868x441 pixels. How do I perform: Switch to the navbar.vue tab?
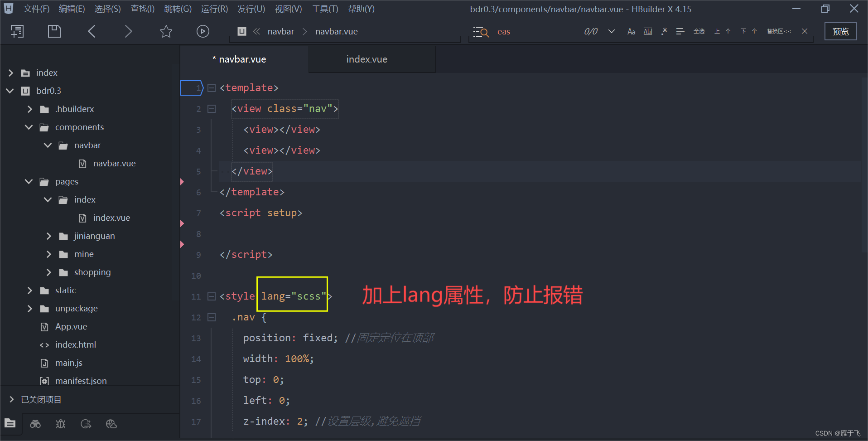click(245, 59)
